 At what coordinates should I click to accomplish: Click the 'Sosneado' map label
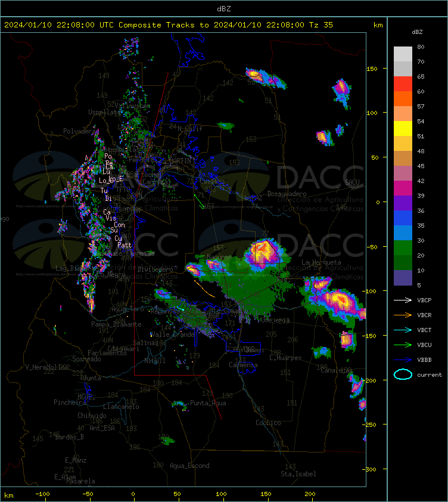[86, 359]
